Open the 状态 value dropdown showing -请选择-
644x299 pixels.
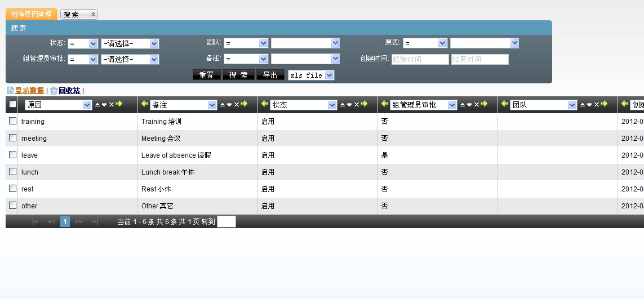(x=130, y=43)
